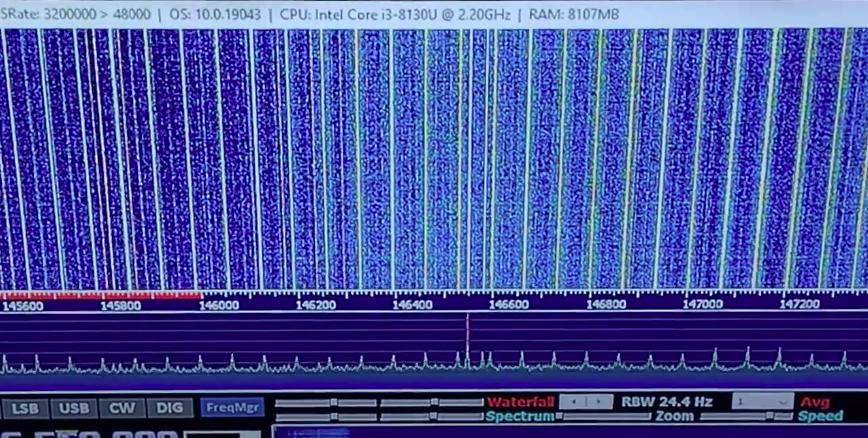Screen dimensions: 868x438
Task: Click 146200 on the frequency ruler
Action: (316, 304)
